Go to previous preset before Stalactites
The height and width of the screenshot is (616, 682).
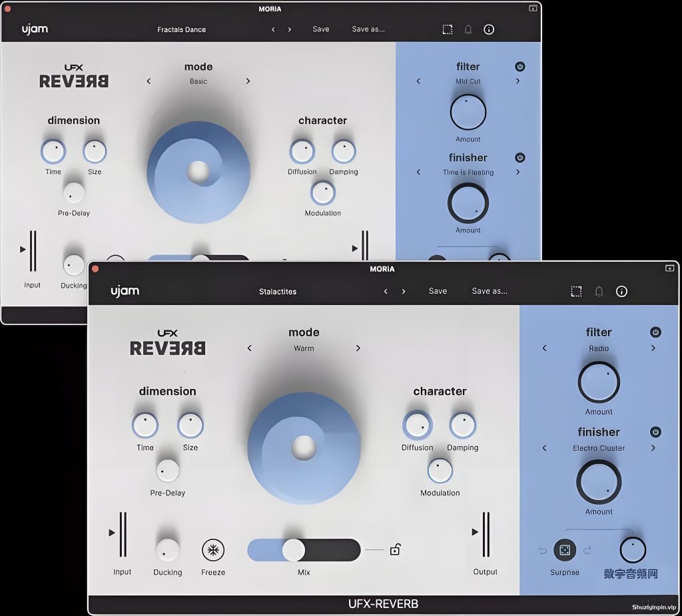pyautogui.click(x=386, y=292)
